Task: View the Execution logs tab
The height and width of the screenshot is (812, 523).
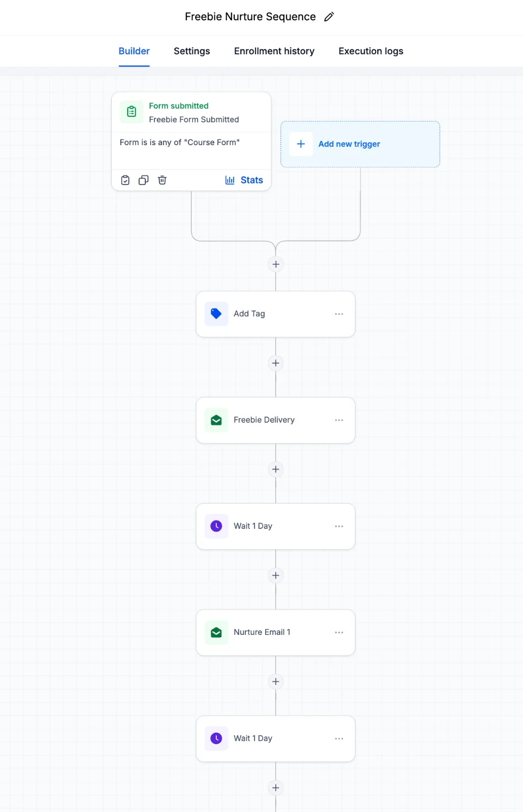Action: coord(371,51)
